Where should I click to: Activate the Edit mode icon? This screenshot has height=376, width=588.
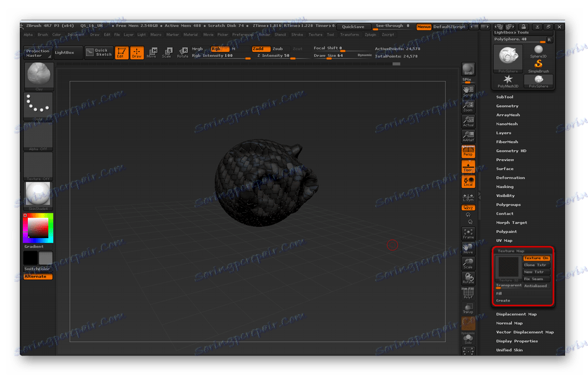122,53
